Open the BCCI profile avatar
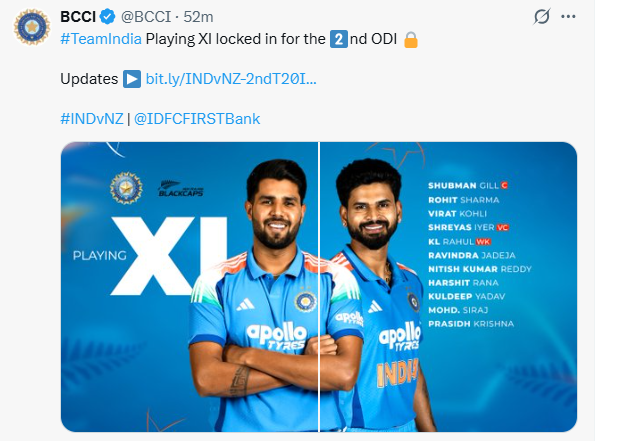Screen dimensions: 622x441 coord(31,28)
